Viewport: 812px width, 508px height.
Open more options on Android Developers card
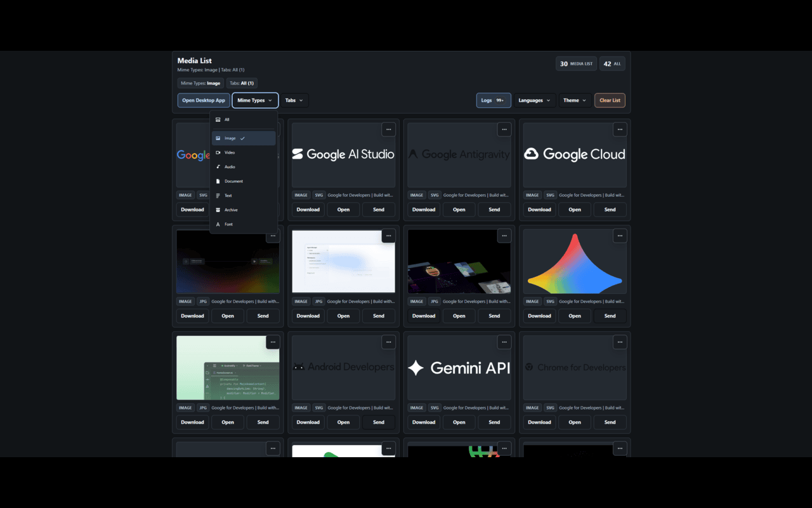[x=389, y=342]
